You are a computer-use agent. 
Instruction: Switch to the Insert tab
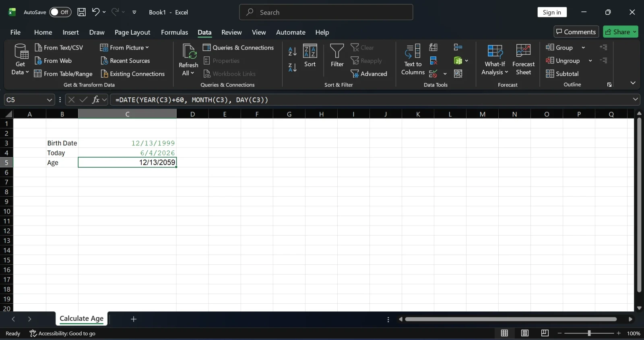[x=70, y=32]
